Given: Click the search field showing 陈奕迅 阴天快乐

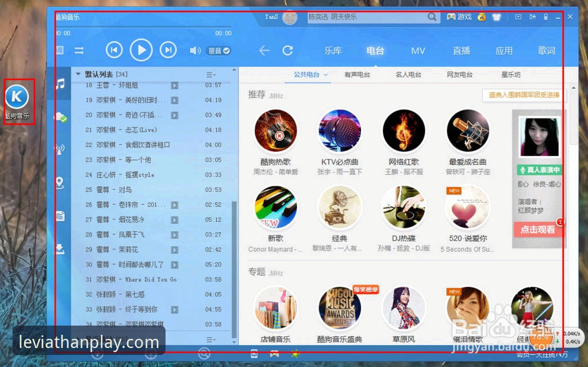Looking at the screenshot, I should coord(367,17).
